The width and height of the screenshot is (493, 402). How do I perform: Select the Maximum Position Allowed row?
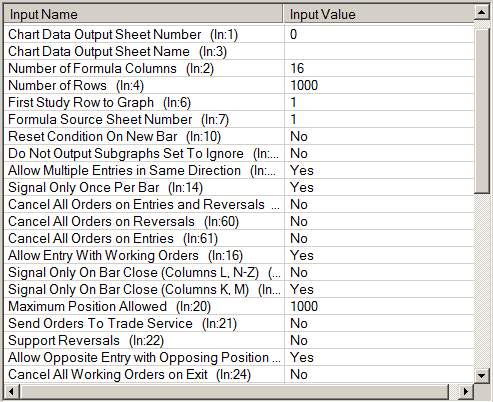(239, 307)
